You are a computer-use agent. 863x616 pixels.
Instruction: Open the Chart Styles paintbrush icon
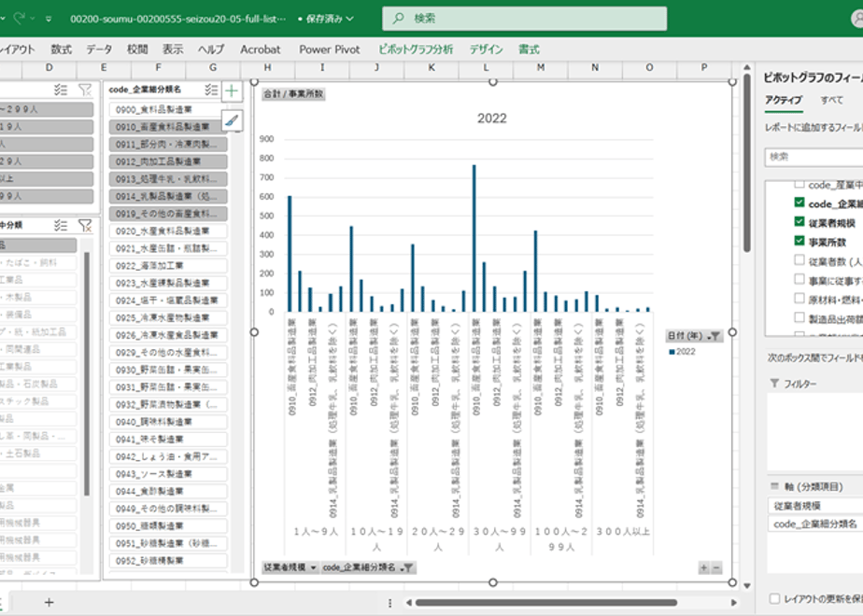[x=232, y=119]
